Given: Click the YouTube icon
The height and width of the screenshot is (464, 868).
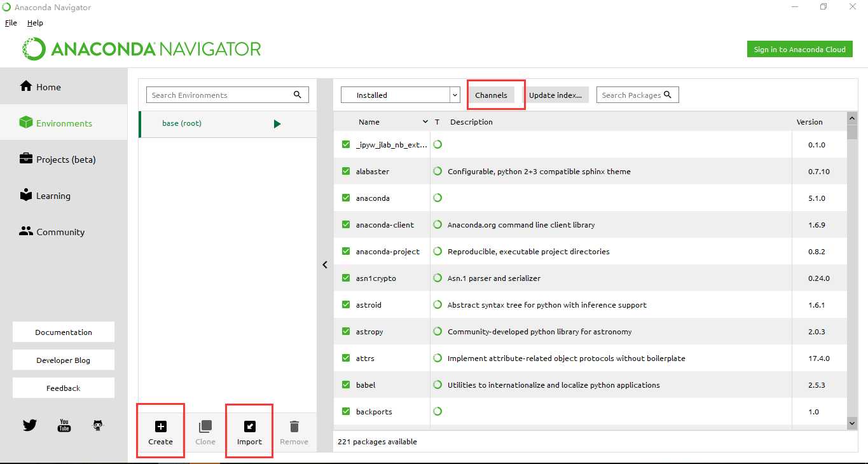Looking at the screenshot, I should pos(64,425).
